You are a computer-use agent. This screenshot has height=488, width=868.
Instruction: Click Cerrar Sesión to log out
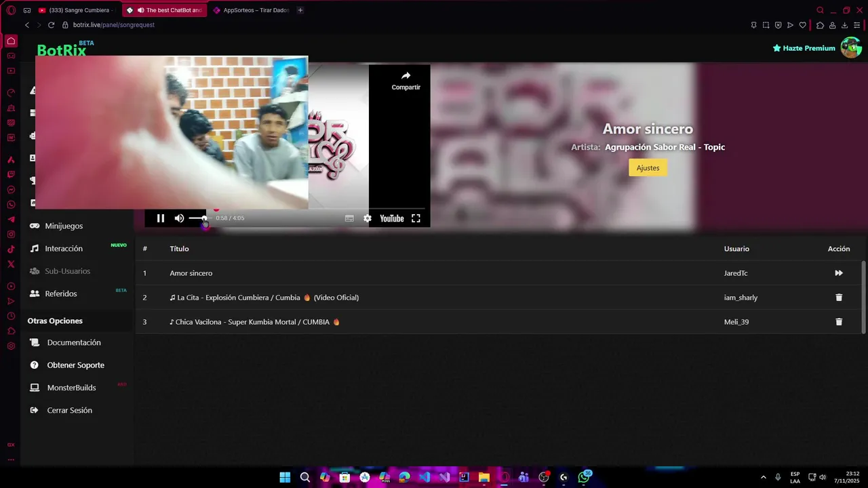(69, 410)
